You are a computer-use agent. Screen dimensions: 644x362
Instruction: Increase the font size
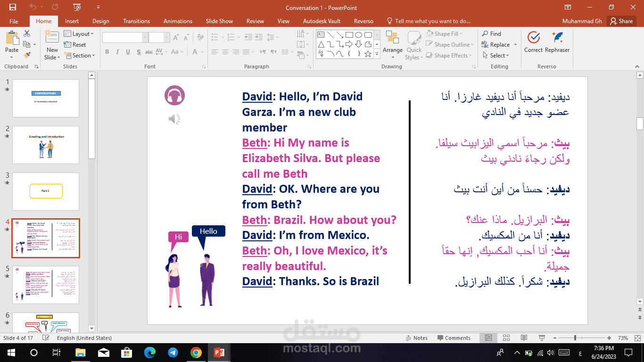[x=176, y=38]
